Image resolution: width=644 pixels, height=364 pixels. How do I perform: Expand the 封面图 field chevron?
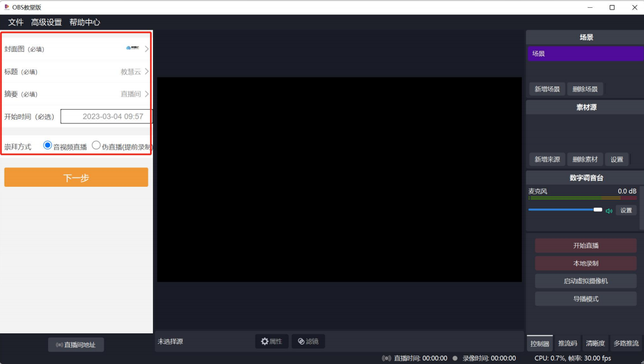[x=146, y=48]
